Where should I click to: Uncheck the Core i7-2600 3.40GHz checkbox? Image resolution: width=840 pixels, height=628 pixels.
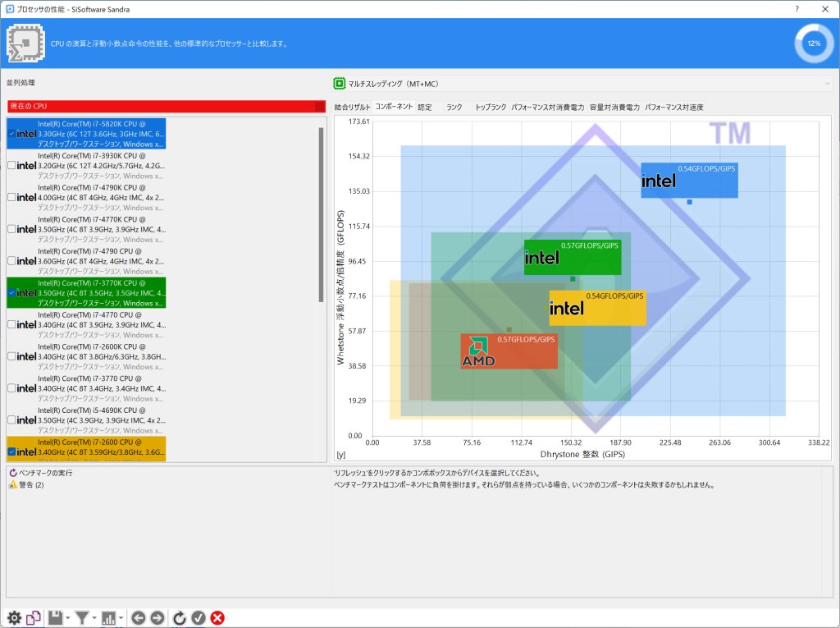11,452
